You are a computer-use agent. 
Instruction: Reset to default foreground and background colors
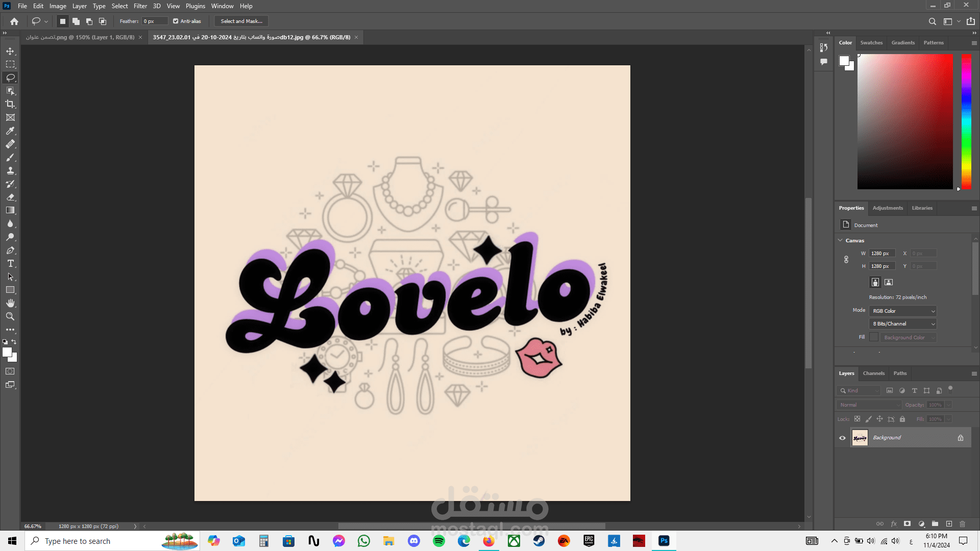coord(5,342)
